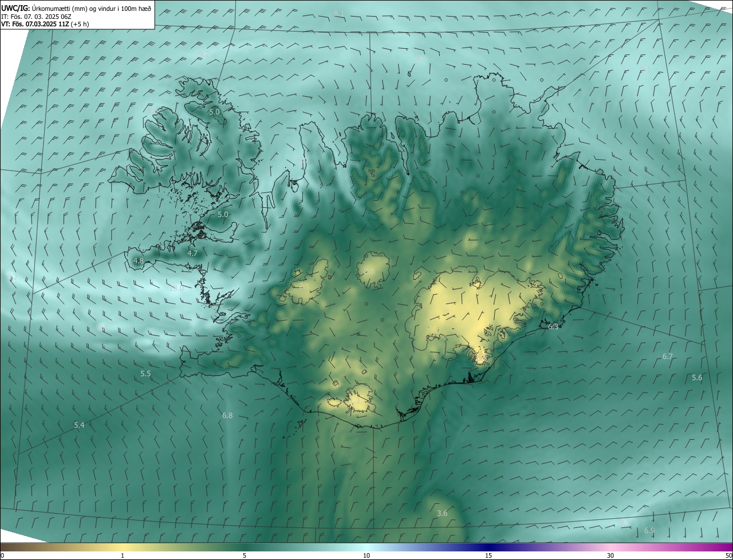Pick the dark navy color on the scale bar
This screenshot has height=560, width=733.
point(488,547)
